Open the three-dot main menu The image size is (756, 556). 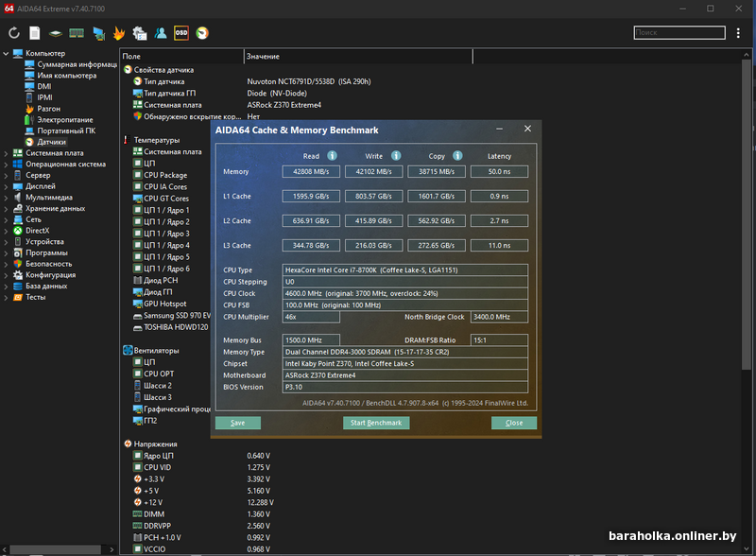coord(738,33)
